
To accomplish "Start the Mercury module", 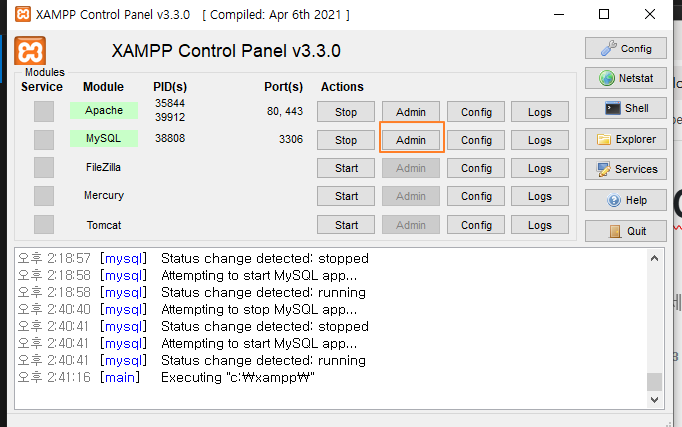I will 346,197.
